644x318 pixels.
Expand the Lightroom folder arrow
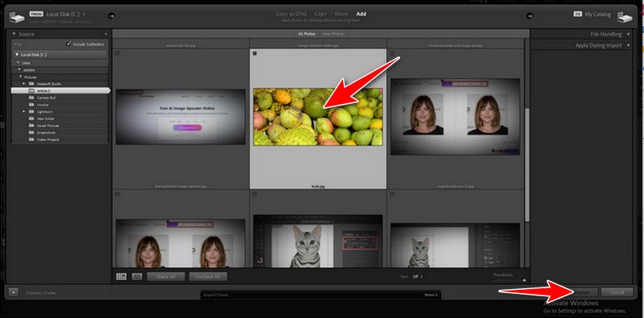pyautogui.click(x=24, y=112)
